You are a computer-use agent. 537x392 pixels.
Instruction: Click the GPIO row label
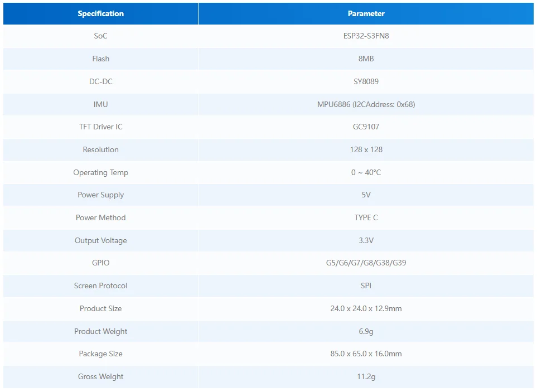click(x=101, y=263)
